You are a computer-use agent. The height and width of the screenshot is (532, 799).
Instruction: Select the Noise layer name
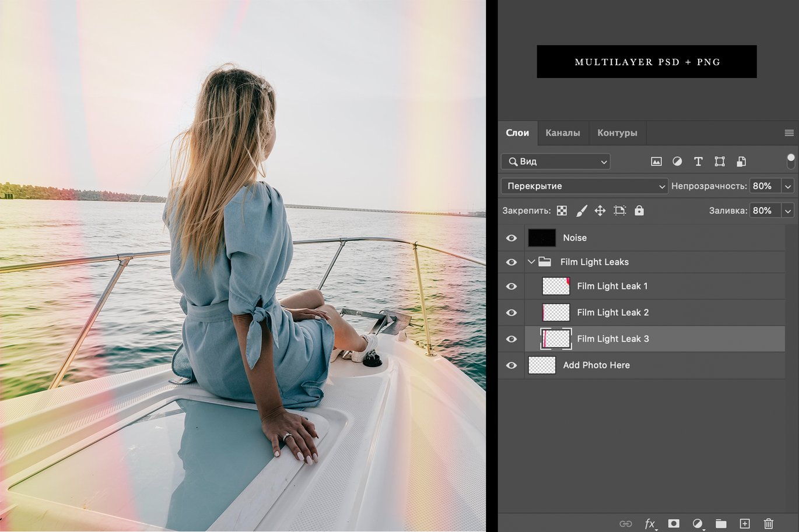pos(574,238)
